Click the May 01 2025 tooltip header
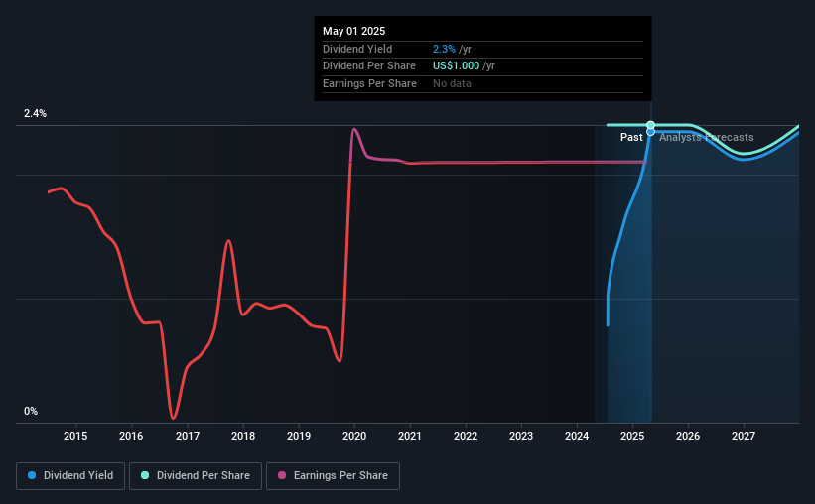 (x=354, y=31)
